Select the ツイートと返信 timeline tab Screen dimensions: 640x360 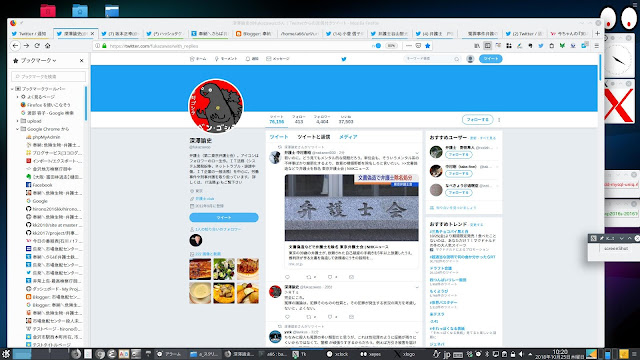click(x=313, y=137)
